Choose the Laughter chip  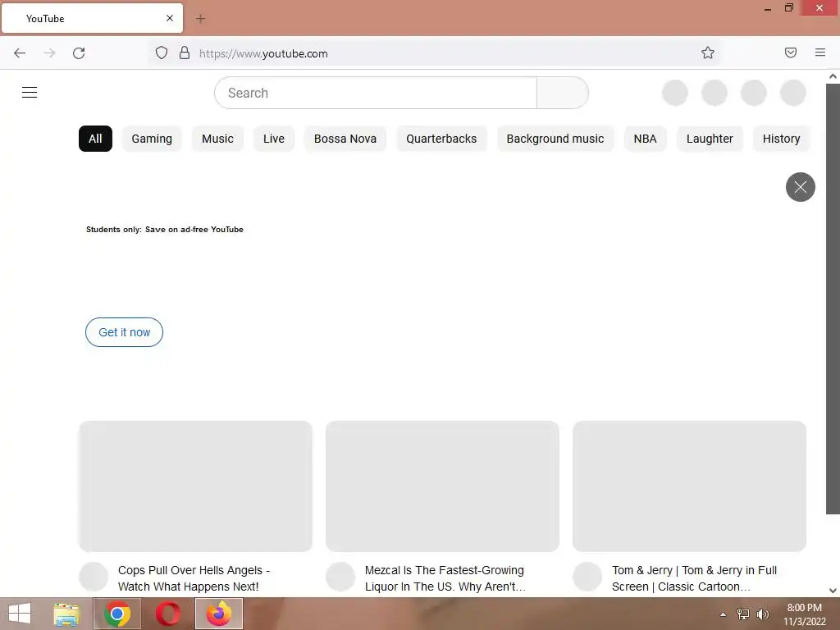[710, 139]
